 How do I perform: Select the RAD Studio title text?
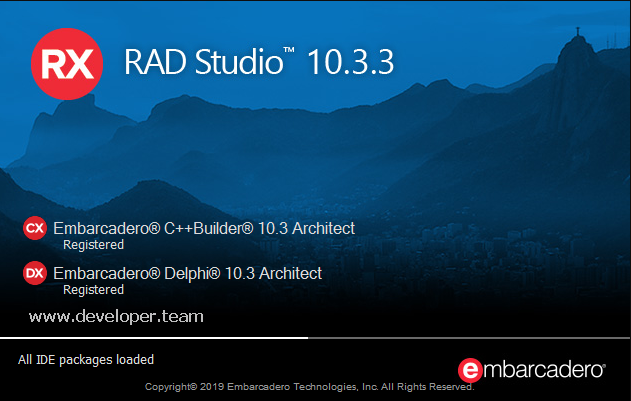coord(201,62)
